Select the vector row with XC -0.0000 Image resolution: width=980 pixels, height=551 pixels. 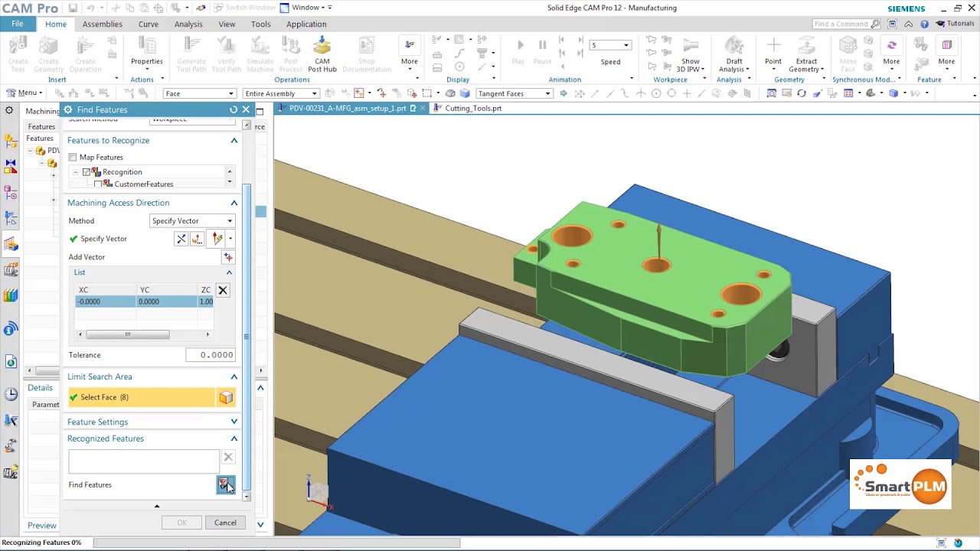click(144, 302)
